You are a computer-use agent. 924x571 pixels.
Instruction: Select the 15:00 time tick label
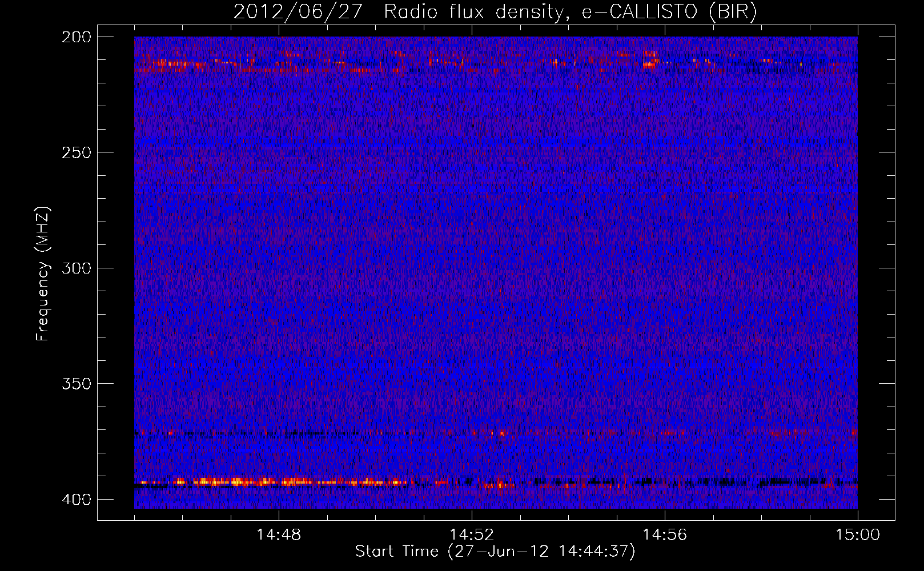[x=858, y=535]
